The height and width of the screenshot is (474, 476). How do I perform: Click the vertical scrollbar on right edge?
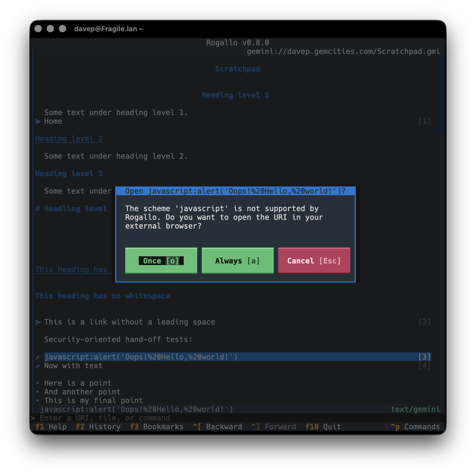click(x=442, y=94)
